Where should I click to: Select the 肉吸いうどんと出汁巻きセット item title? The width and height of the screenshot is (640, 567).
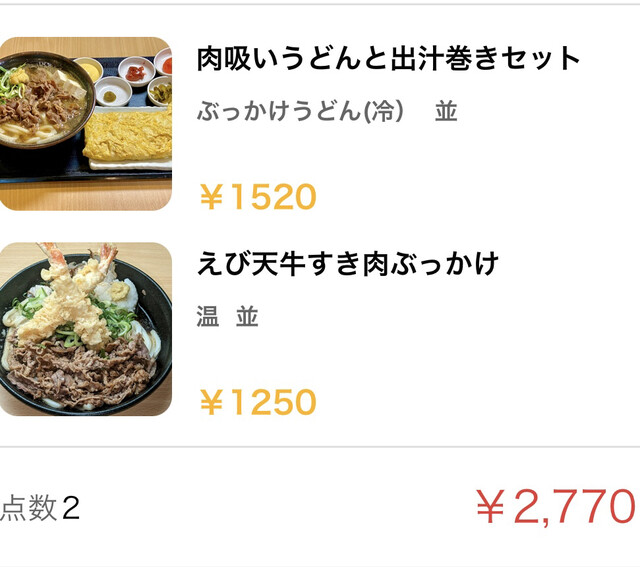[388, 58]
